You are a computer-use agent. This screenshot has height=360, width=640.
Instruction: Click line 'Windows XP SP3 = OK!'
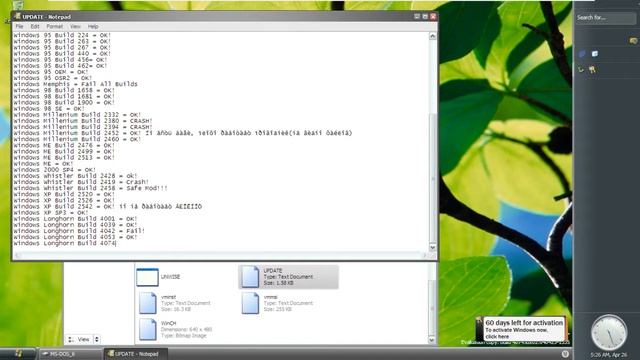point(51,213)
